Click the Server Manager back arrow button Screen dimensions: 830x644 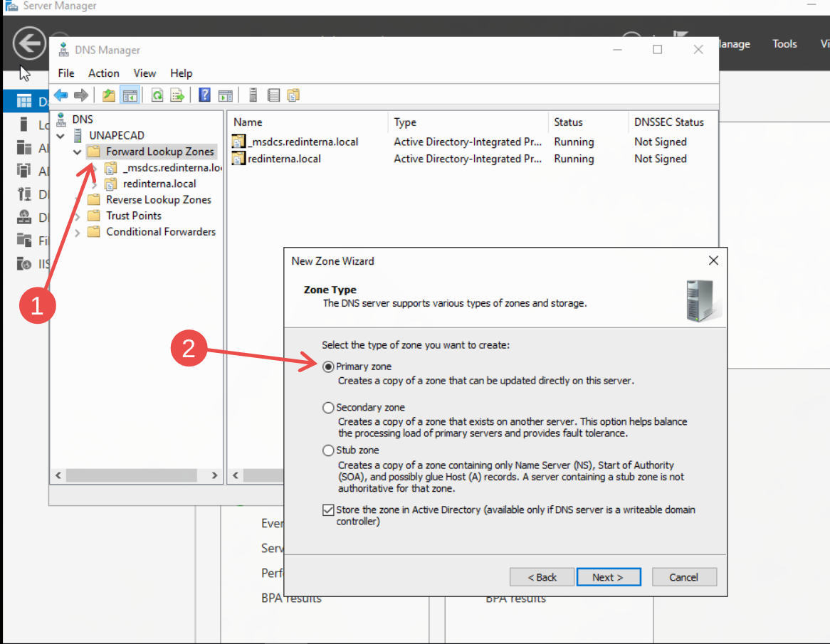[29, 43]
